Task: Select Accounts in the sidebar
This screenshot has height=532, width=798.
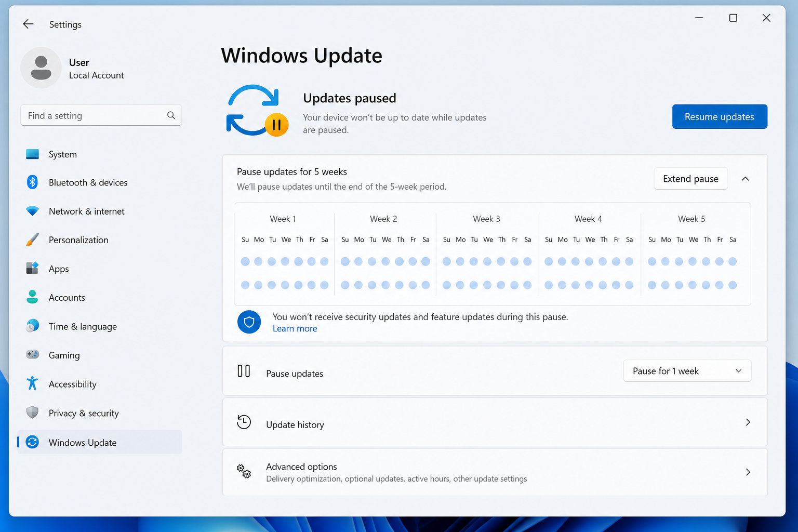Action: (100, 297)
